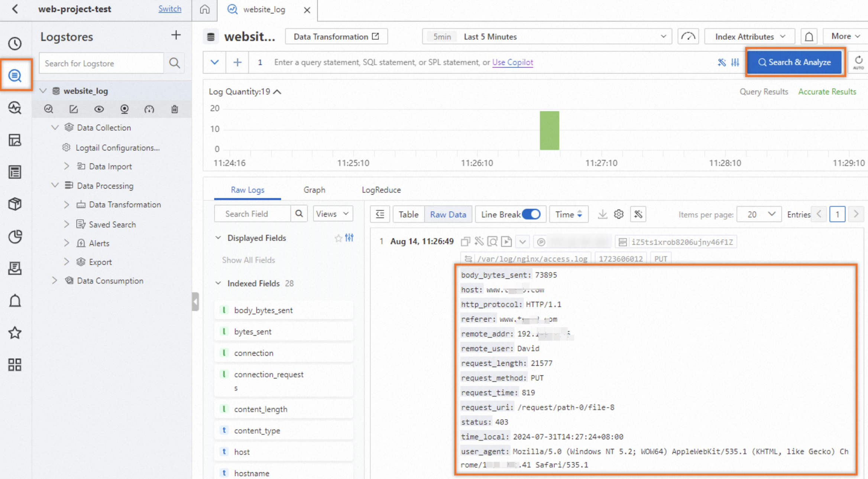Switch to the LogReduce tab

(x=381, y=190)
